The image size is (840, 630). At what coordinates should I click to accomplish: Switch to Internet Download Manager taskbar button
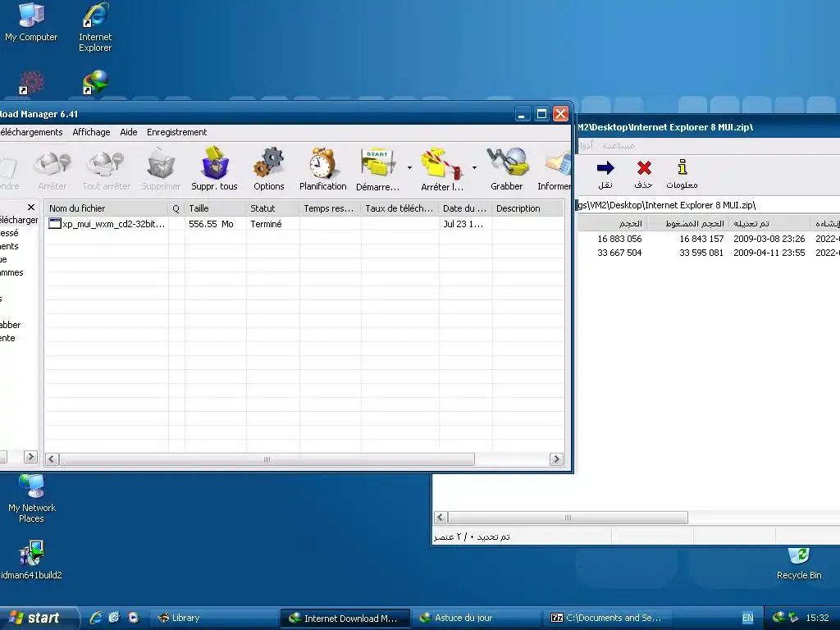(x=345, y=618)
